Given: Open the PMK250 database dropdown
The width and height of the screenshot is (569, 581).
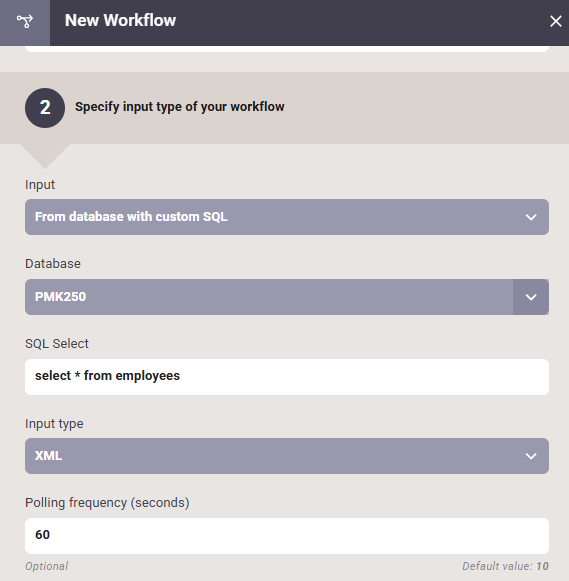Looking at the screenshot, I should (x=269, y=297).
